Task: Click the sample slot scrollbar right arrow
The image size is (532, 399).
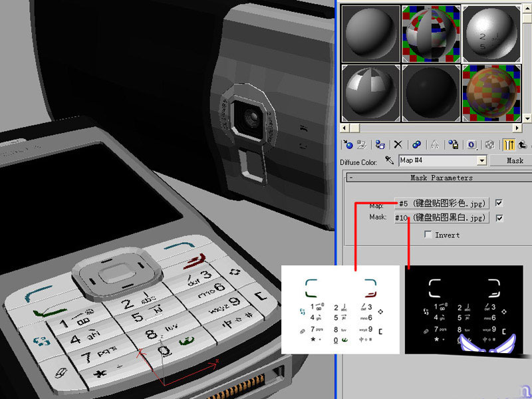Action: point(518,128)
